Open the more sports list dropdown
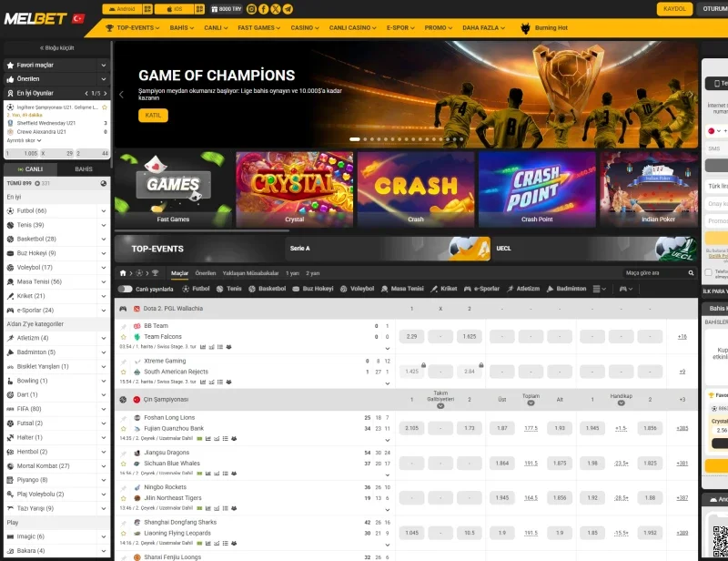This screenshot has height=561, width=728. 600,289
